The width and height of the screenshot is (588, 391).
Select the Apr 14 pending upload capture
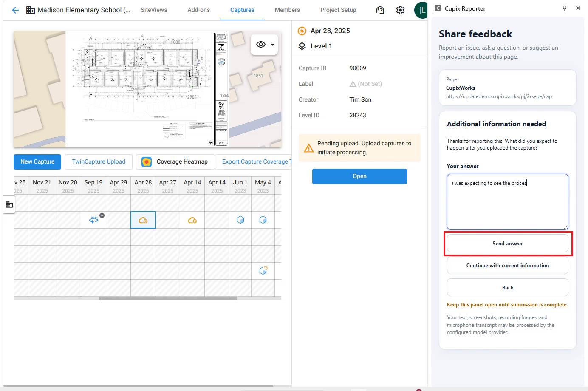click(x=192, y=220)
